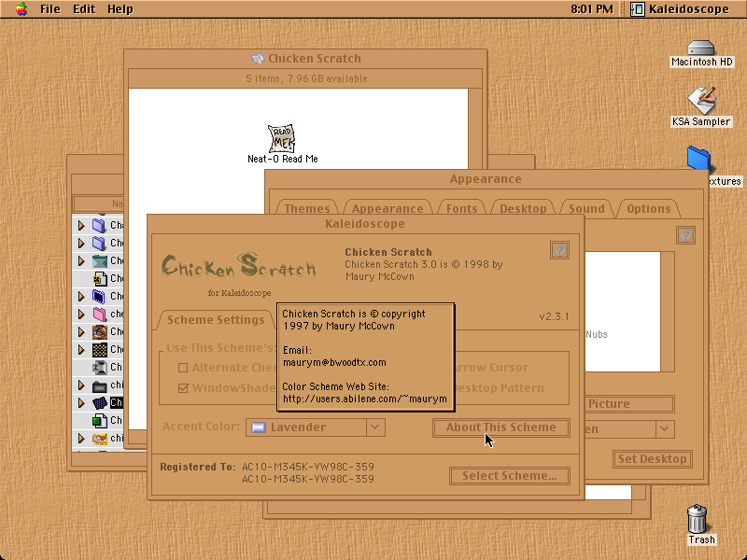Expand the list row beginning with 'Cha'

[x=81, y=225]
